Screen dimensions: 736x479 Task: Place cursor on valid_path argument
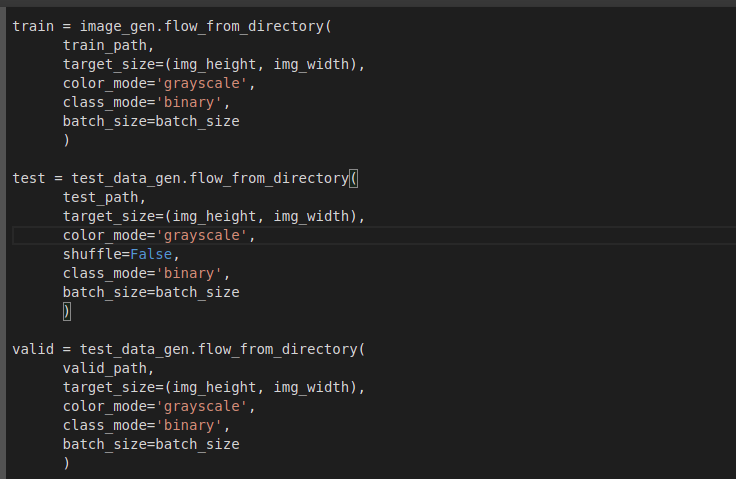[x=105, y=368]
